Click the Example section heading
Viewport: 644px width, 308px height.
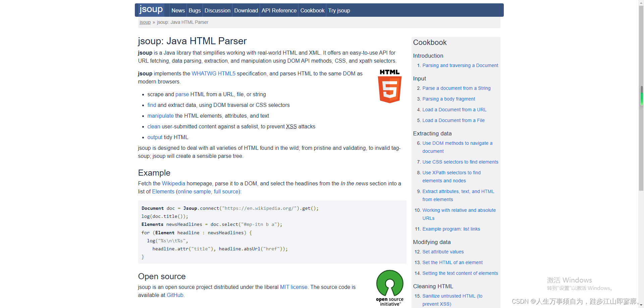(154, 173)
